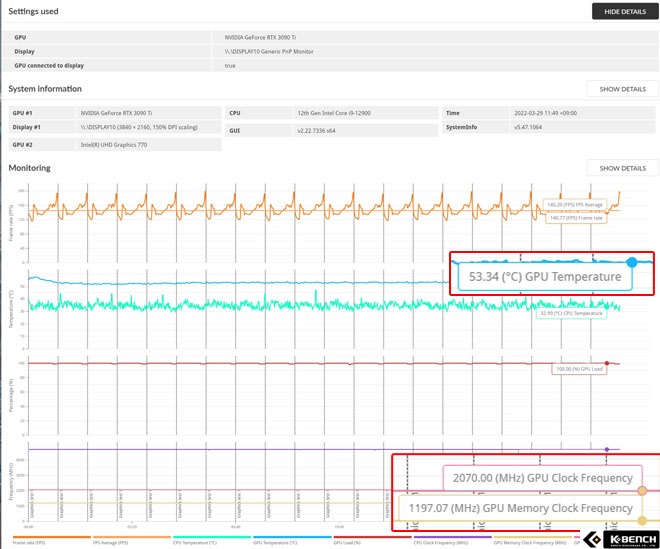This screenshot has width=660, height=549.
Task: Select the Time value '2022-03-29 11:49 +09:00'
Action: tap(545, 113)
